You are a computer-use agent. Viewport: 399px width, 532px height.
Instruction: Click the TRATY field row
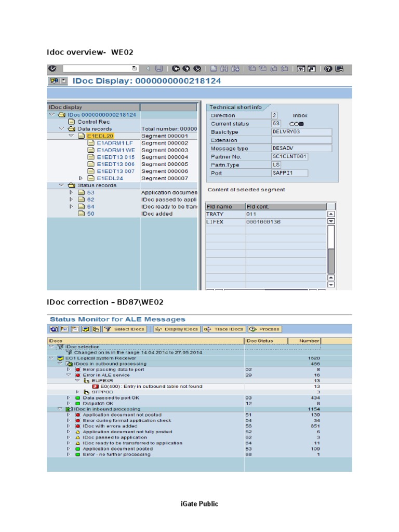click(265, 214)
